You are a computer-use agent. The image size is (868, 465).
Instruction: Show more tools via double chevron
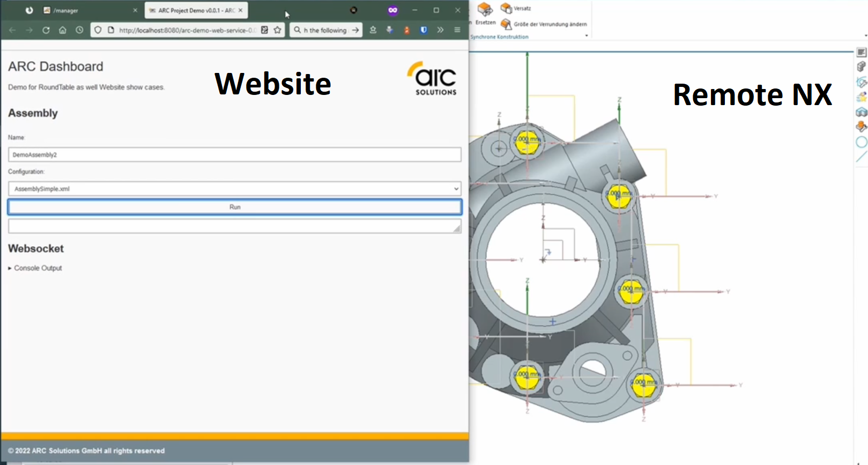[x=440, y=30]
